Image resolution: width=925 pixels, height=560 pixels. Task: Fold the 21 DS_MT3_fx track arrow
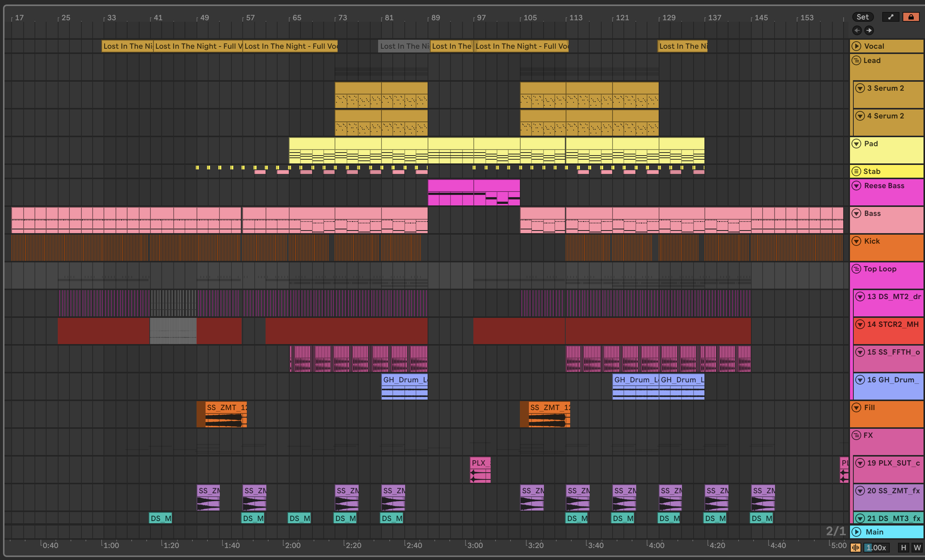(860, 519)
